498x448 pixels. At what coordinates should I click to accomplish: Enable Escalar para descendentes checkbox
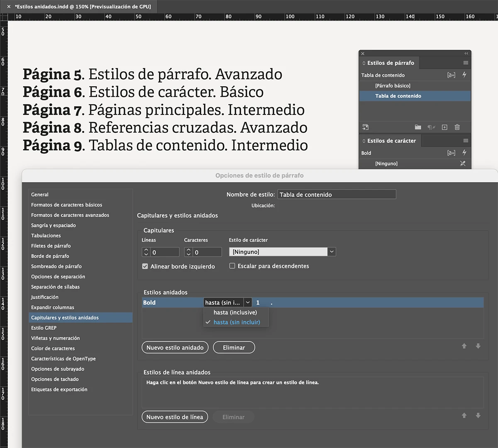coord(232,266)
